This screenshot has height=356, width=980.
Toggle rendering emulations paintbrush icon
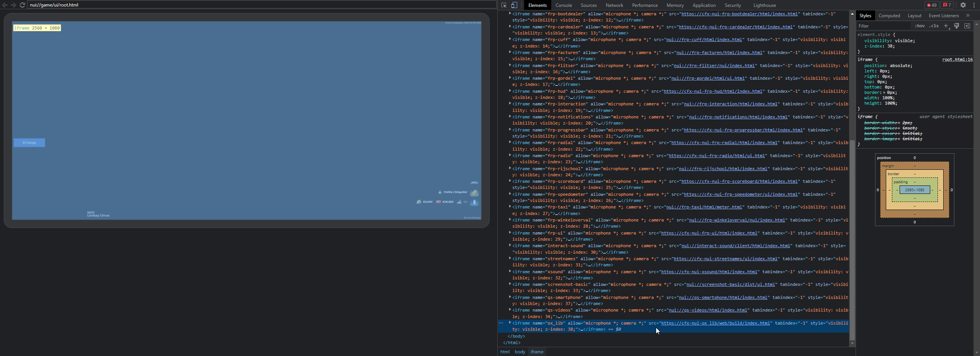coord(957,26)
